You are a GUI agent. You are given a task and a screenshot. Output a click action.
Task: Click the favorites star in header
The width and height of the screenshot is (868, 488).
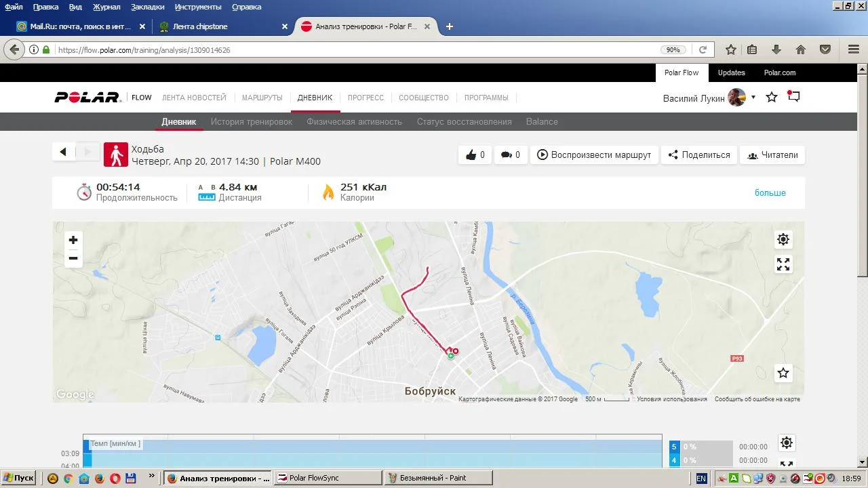coord(772,98)
